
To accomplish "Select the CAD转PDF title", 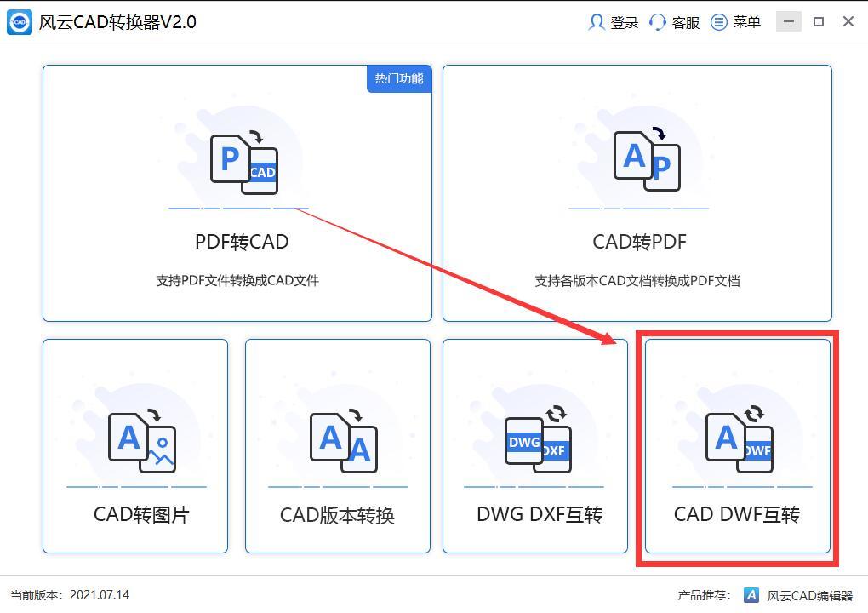I will [x=639, y=242].
